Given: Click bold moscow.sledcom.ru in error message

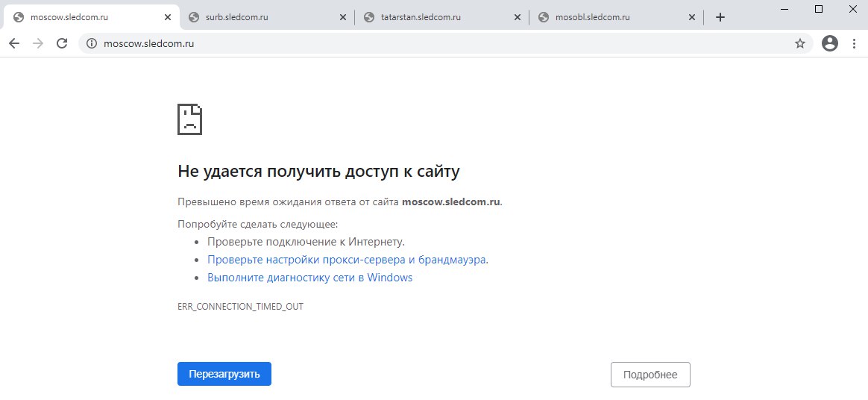Looking at the screenshot, I should [x=451, y=201].
